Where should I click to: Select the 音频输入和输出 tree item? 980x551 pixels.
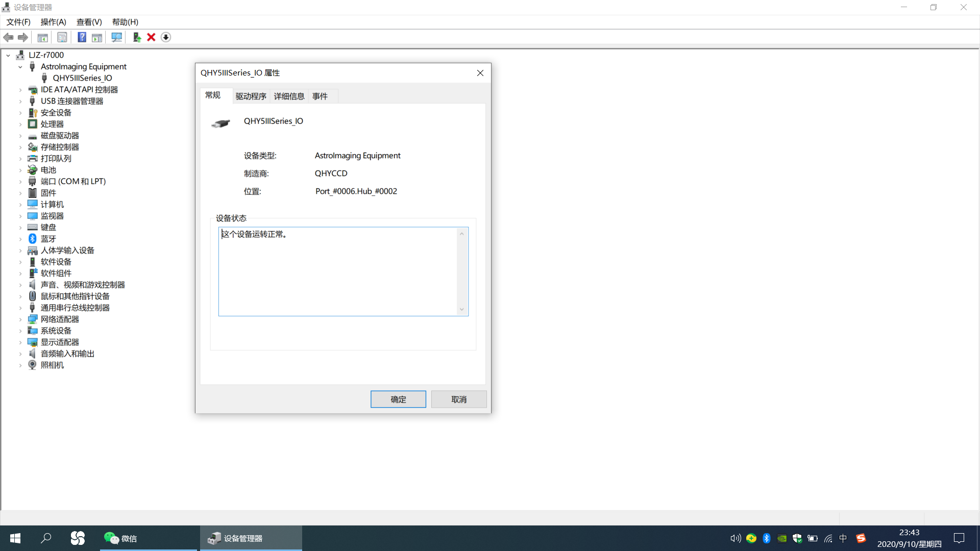tap(67, 354)
